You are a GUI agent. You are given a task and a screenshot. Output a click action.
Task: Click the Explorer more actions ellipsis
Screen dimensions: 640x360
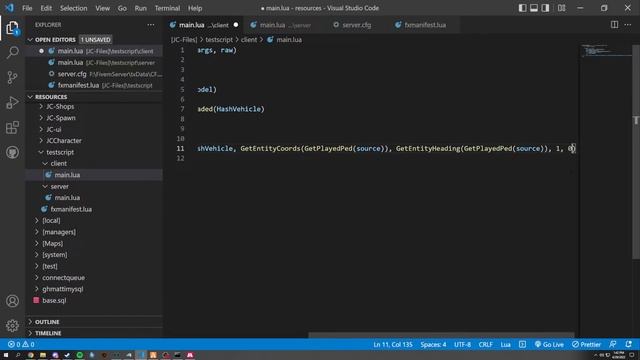click(x=151, y=25)
